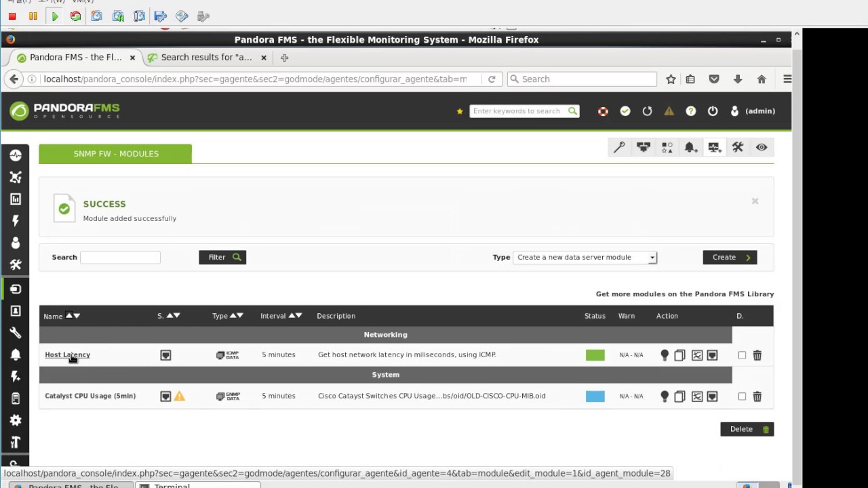Open the View eye tab icon
This screenshot has width=868, height=488.
pos(762,147)
